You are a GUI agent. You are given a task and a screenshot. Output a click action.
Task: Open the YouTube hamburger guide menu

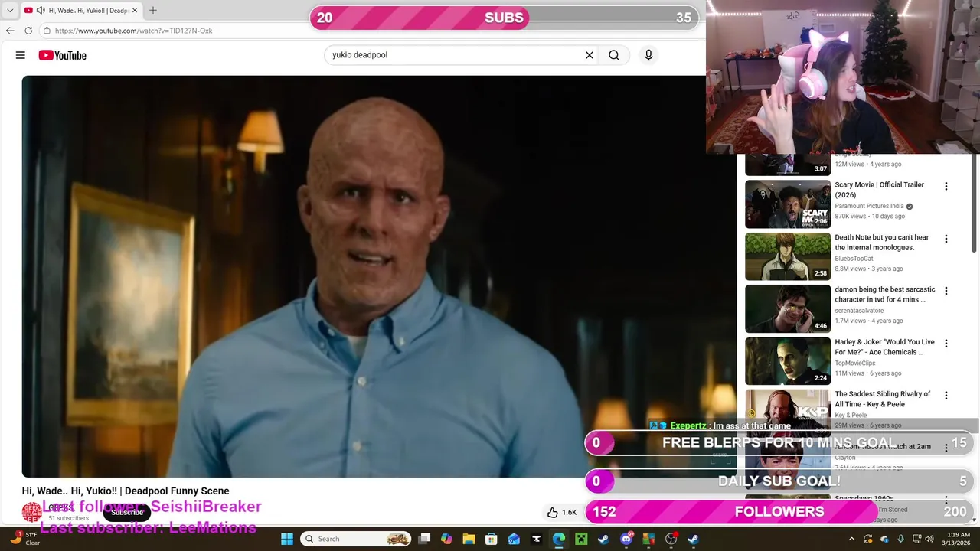click(21, 55)
